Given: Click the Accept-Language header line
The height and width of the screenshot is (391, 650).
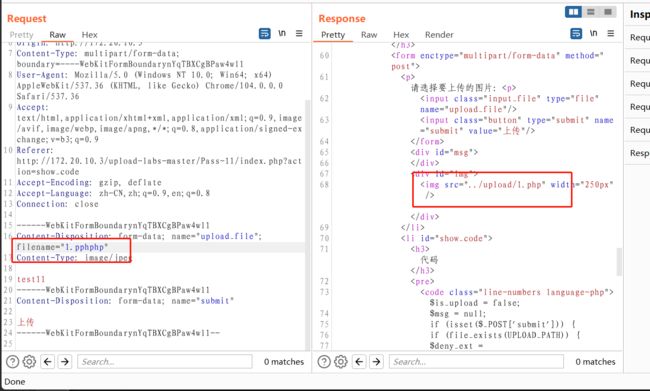Looking at the screenshot, I should click(x=113, y=193).
